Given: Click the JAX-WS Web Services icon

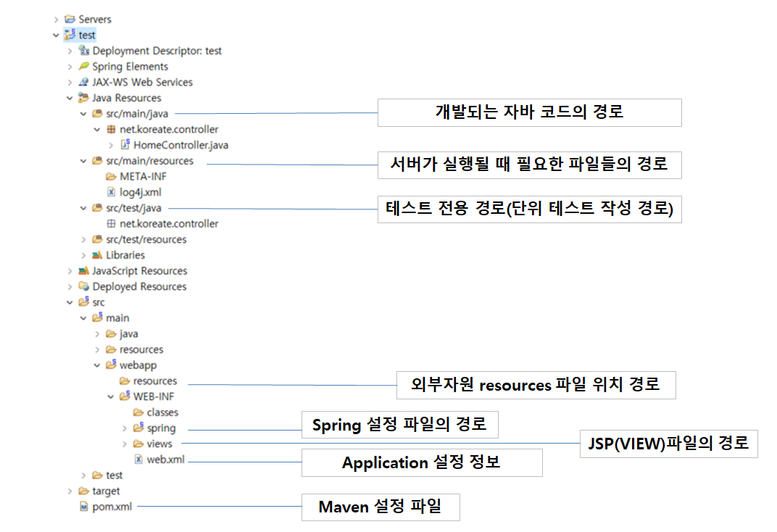Looking at the screenshot, I should coord(84,82).
